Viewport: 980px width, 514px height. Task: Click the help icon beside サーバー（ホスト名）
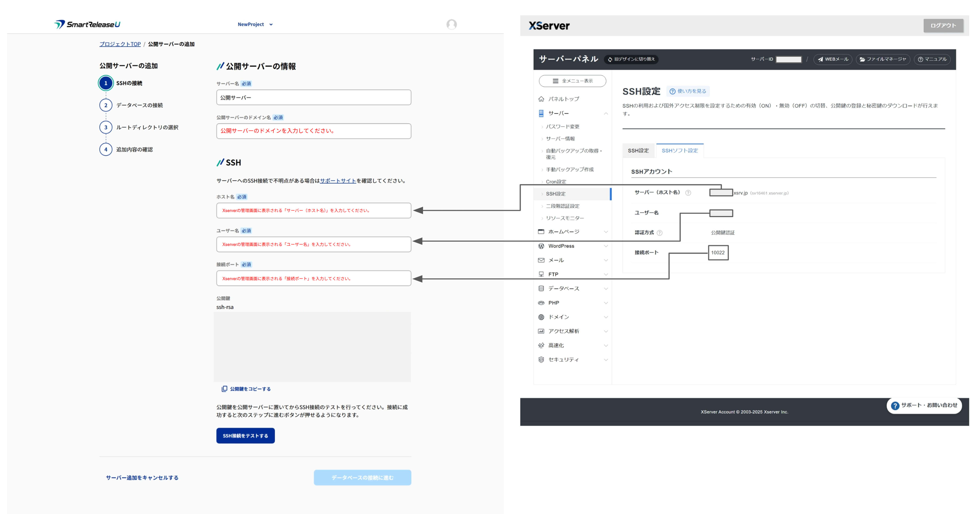pos(688,193)
